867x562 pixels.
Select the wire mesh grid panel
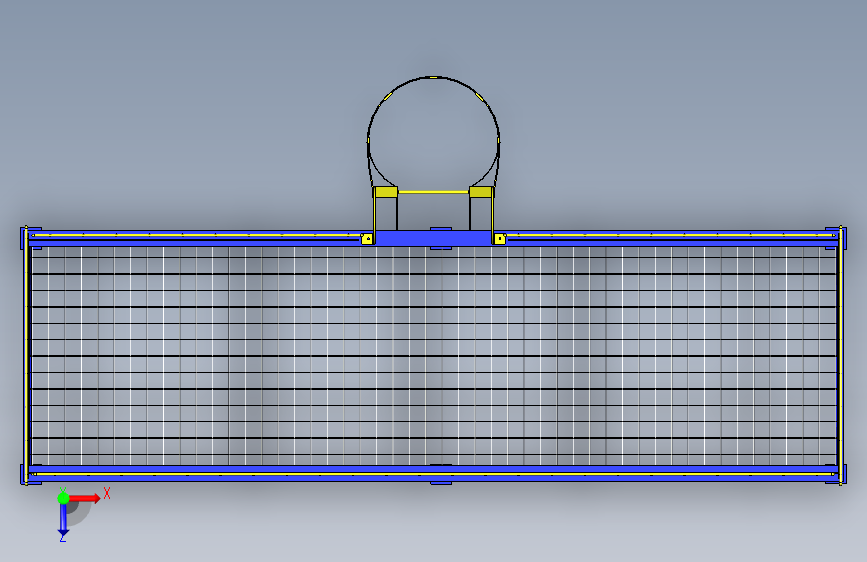click(434, 356)
